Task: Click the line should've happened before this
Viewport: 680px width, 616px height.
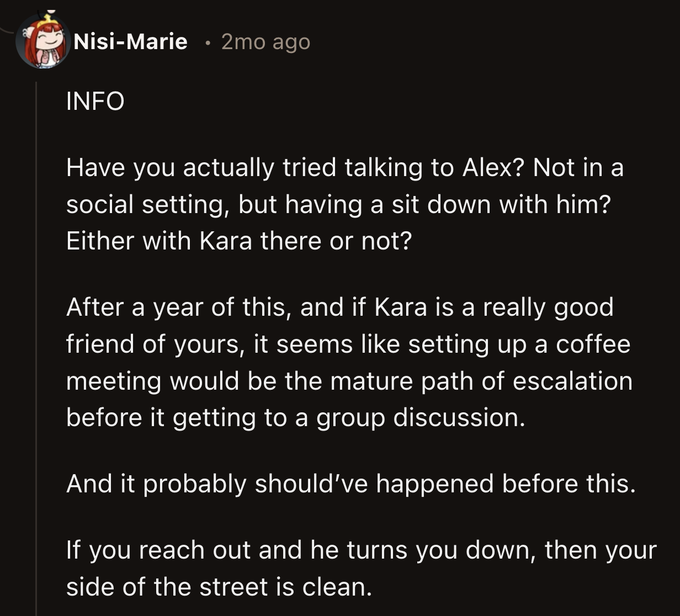Action: [352, 484]
